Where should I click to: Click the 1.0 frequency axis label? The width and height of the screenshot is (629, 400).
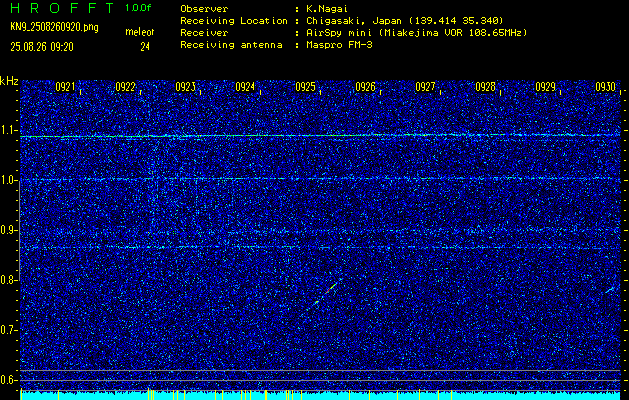click(8, 180)
